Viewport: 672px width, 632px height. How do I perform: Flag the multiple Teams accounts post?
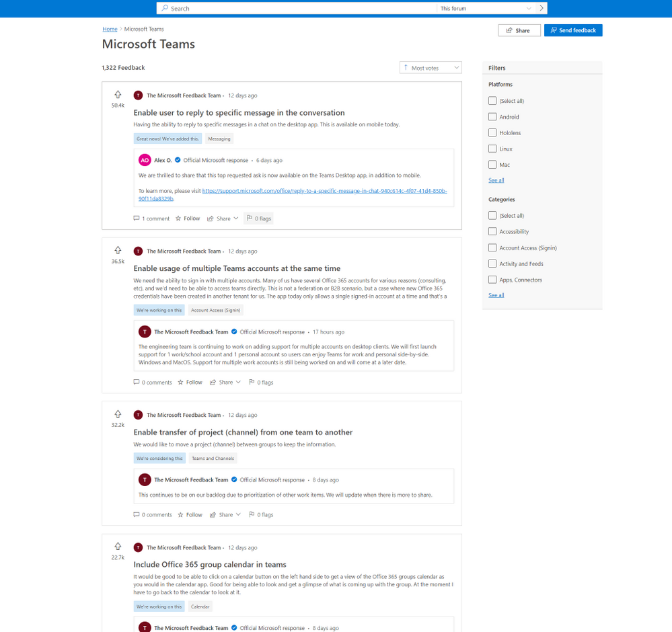[261, 382]
